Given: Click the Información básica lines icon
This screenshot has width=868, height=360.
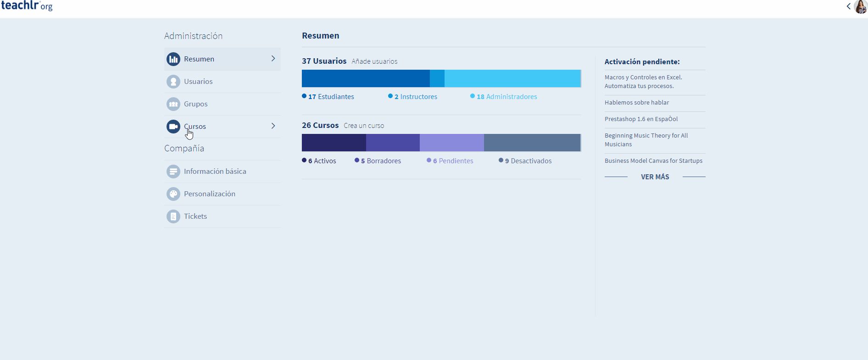Looking at the screenshot, I should [173, 172].
